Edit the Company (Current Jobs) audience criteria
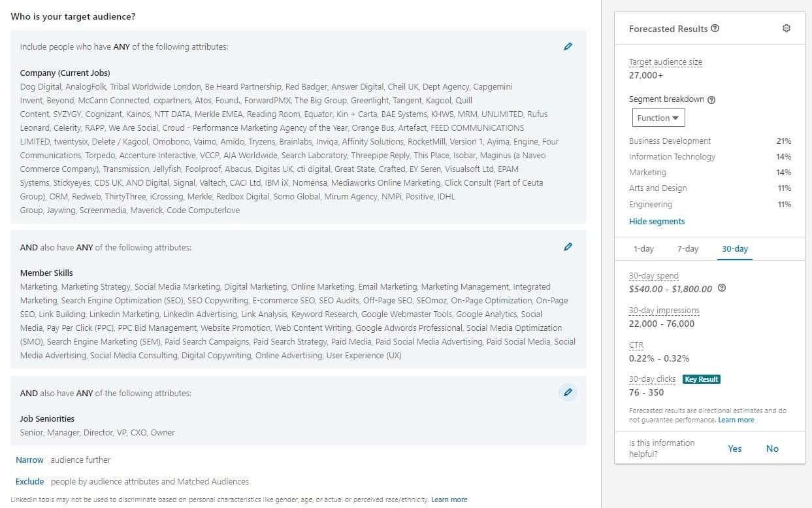This screenshot has width=812, height=508. coord(568,46)
